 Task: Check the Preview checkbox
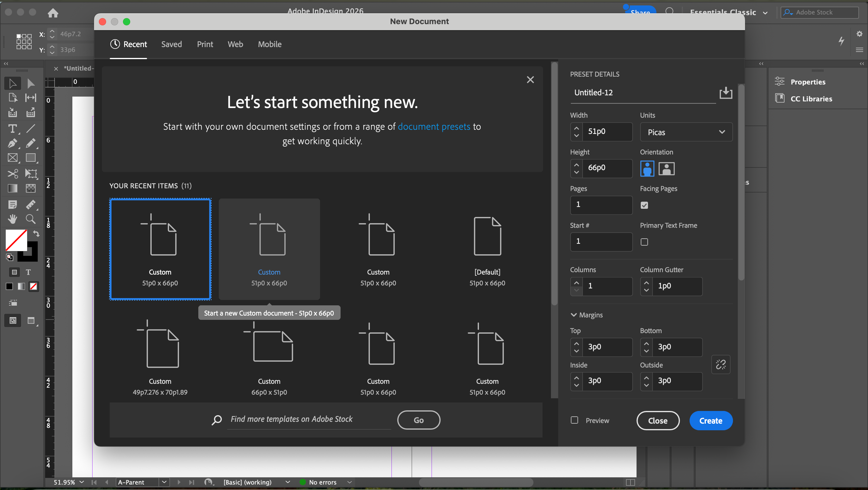pyautogui.click(x=574, y=420)
